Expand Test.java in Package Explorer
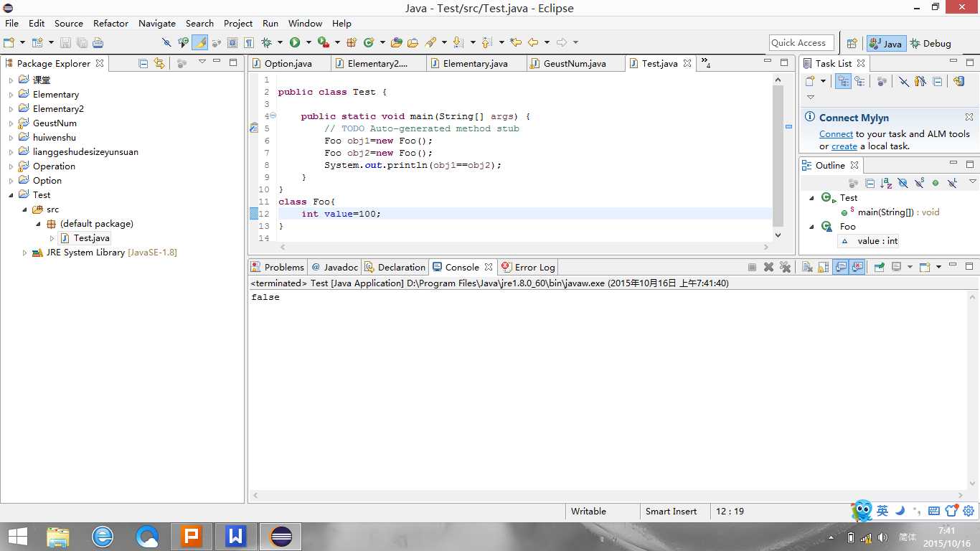Screen dimensions: 980x551 pos(52,238)
